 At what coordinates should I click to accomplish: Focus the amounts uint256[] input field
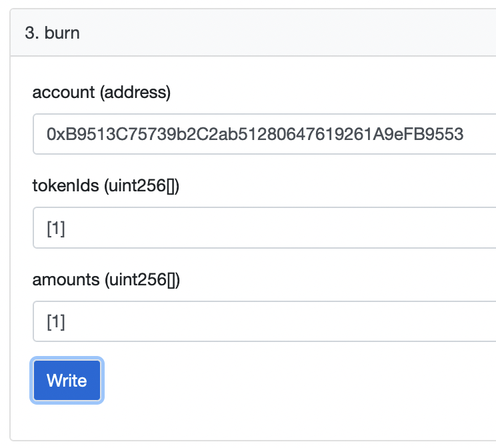[265, 321]
